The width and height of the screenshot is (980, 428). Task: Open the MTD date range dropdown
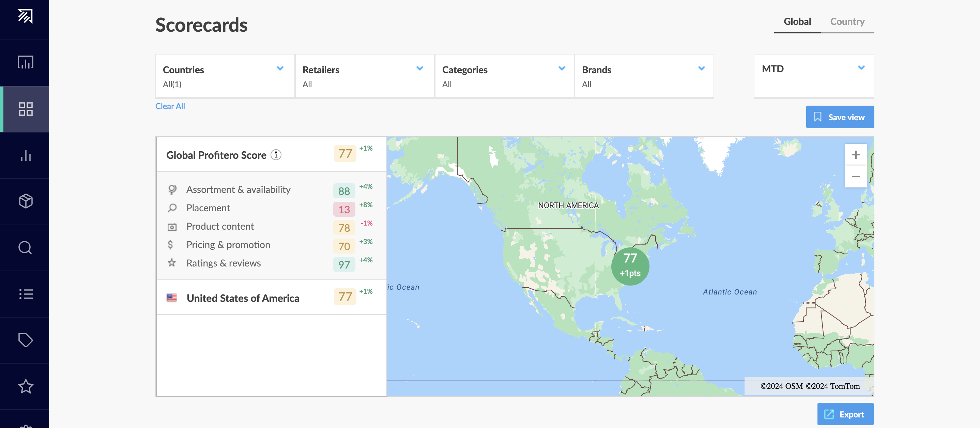(x=813, y=76)
